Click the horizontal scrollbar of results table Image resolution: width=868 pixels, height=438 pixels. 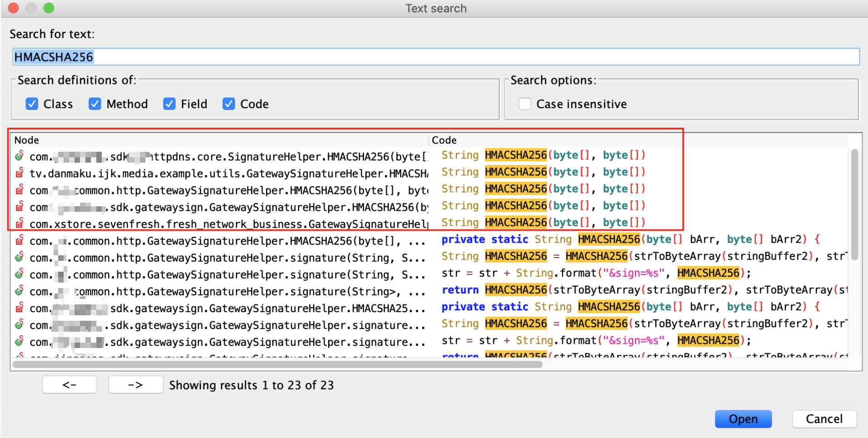point(277,364)
